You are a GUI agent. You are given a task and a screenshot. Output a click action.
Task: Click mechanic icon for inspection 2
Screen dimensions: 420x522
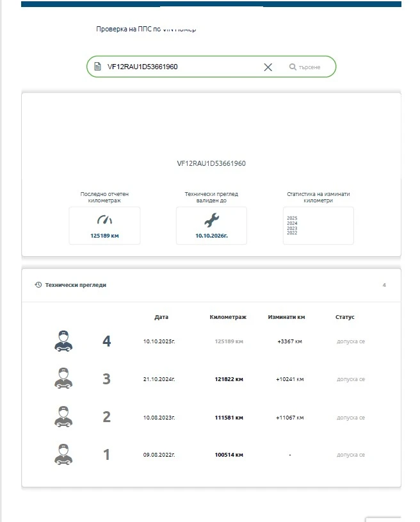[63, 417]
